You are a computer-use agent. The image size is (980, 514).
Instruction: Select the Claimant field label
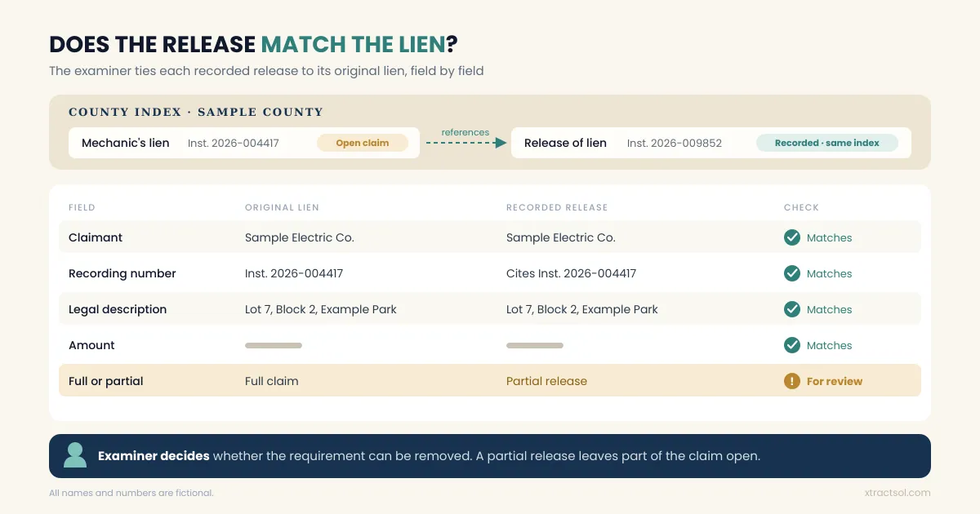96,237
